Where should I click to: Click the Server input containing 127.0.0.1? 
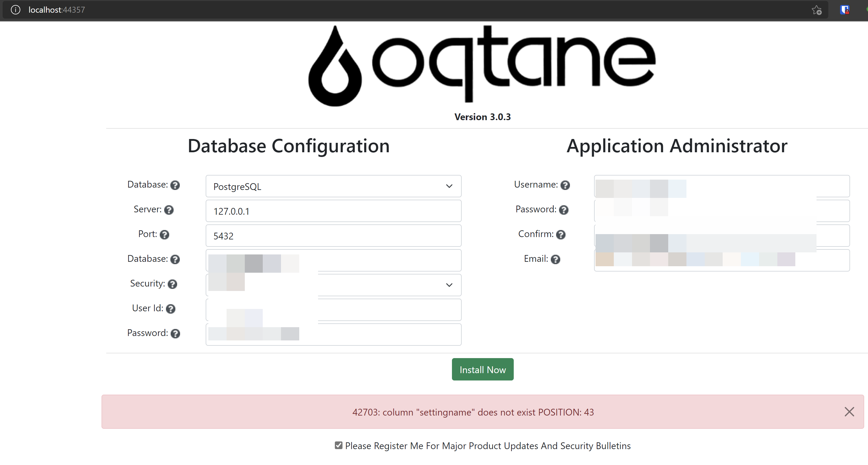click(x=333, y=211)
